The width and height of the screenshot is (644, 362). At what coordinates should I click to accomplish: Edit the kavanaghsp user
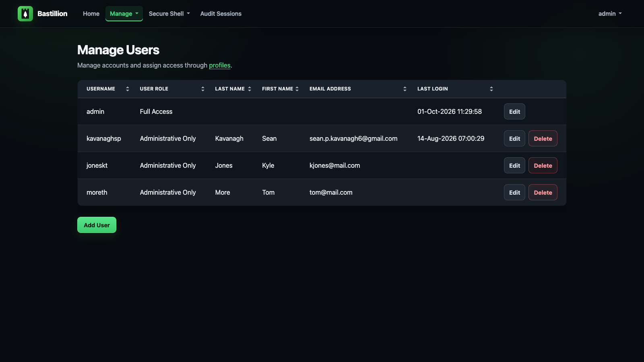(514, 138)
